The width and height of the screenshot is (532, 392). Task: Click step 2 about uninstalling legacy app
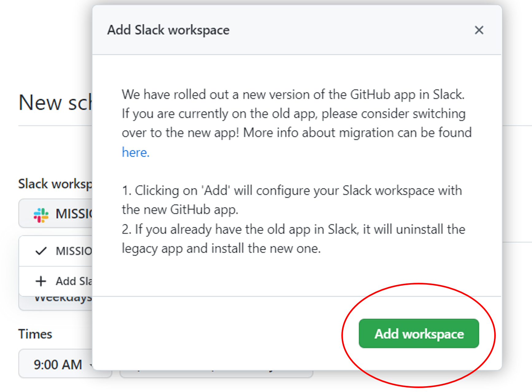click(293, 239)
